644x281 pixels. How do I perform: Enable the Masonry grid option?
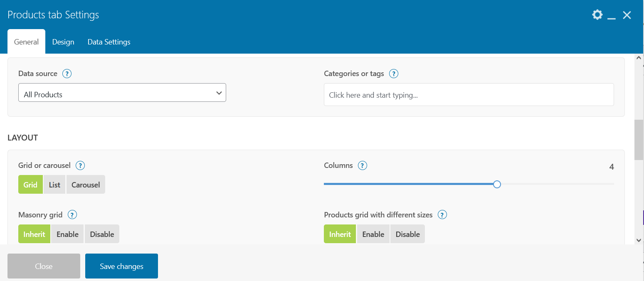pos(67,234)
